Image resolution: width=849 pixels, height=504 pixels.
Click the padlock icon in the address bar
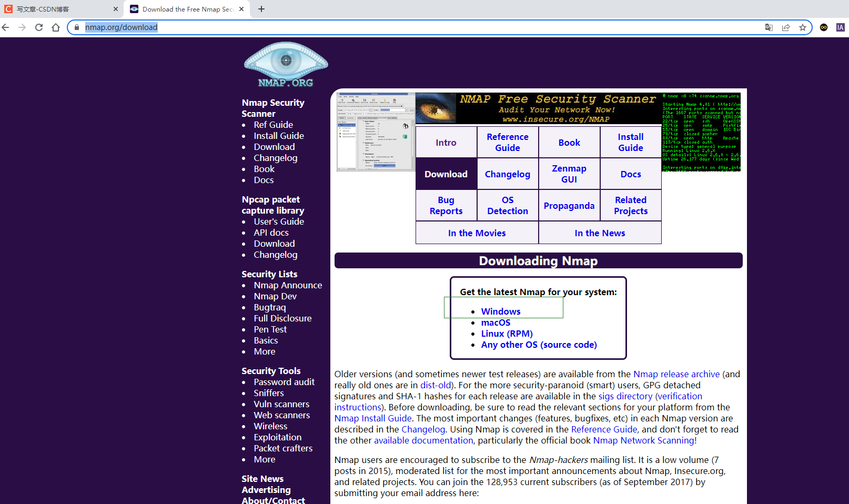pyautogui.click(x=77, y=27)
